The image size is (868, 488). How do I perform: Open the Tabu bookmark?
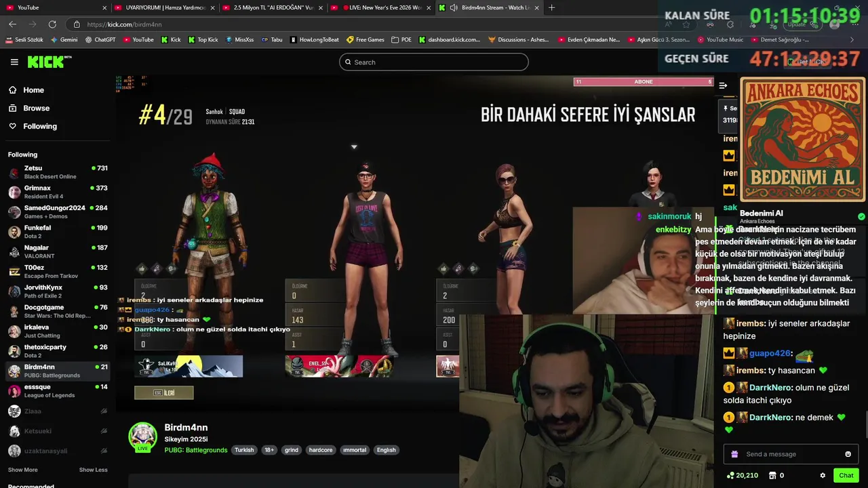click(271, 39)
